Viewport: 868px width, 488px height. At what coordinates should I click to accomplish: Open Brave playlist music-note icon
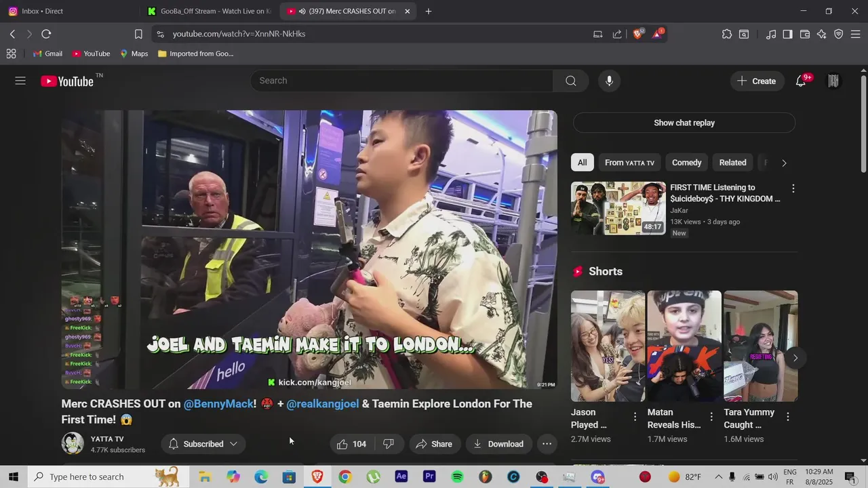[x=771, y=34]
